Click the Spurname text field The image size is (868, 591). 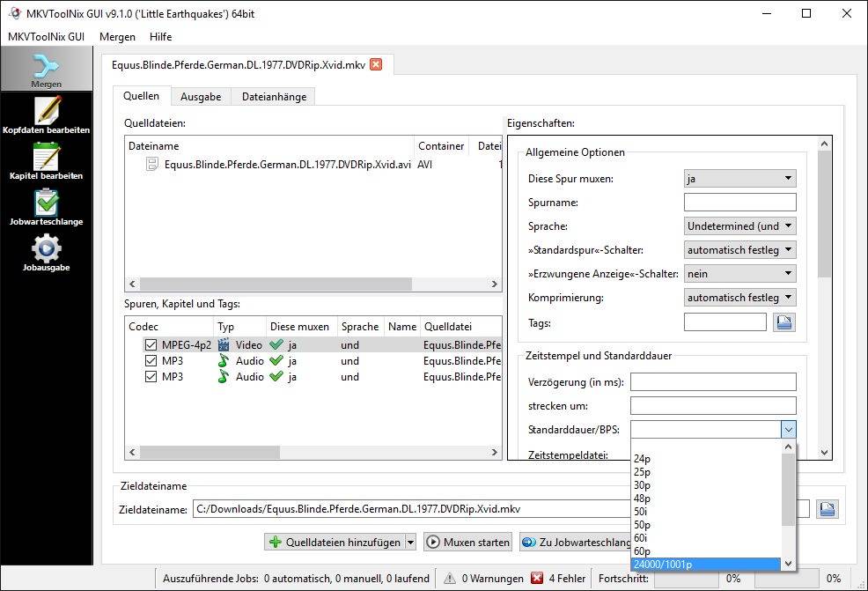point(739,203)
